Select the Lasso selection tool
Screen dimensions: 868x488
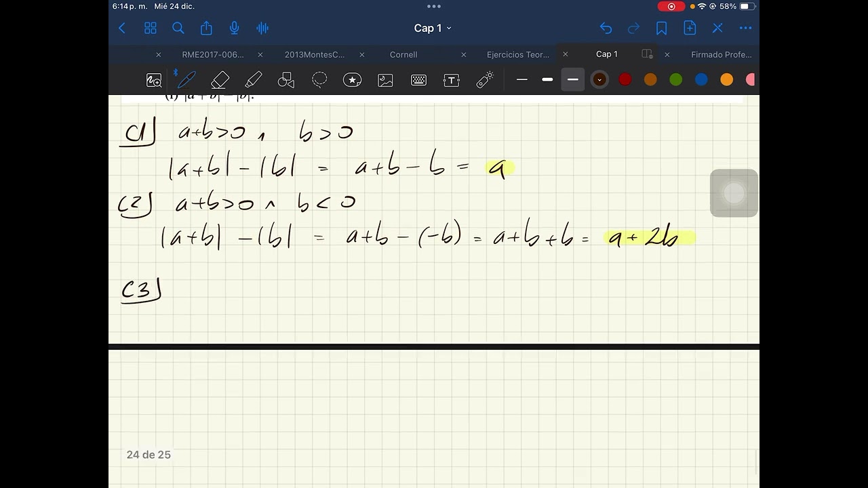click(x=319, y=80)
